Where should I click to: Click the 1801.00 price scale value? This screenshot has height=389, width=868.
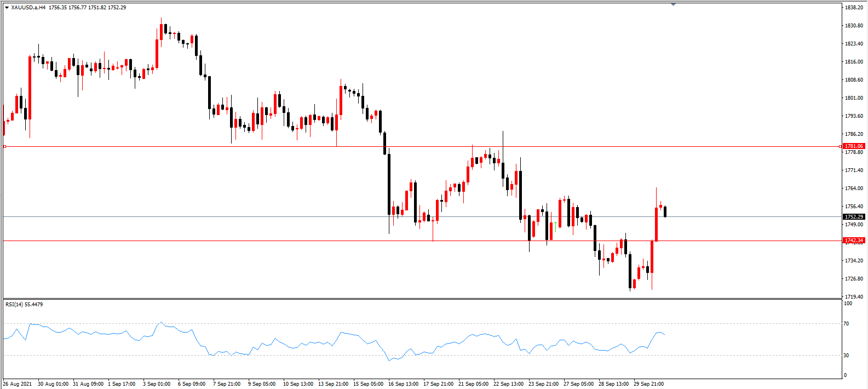pos(854,98)
